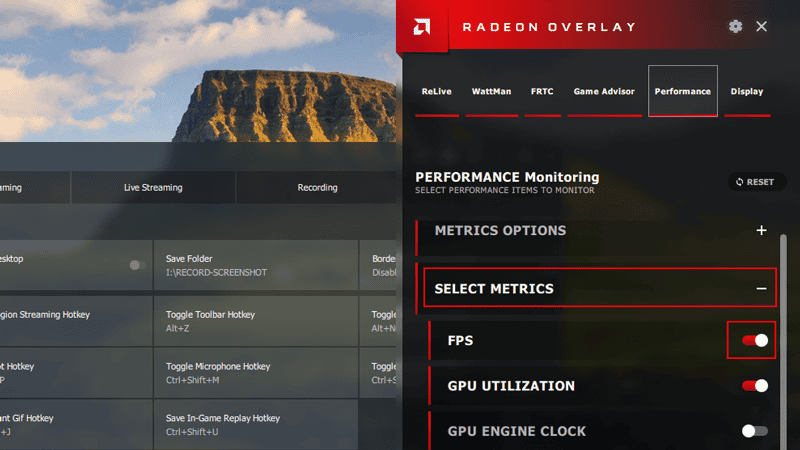
Task: Select the Performance tab
Action: pyautogui.click(x=682, y=92)
